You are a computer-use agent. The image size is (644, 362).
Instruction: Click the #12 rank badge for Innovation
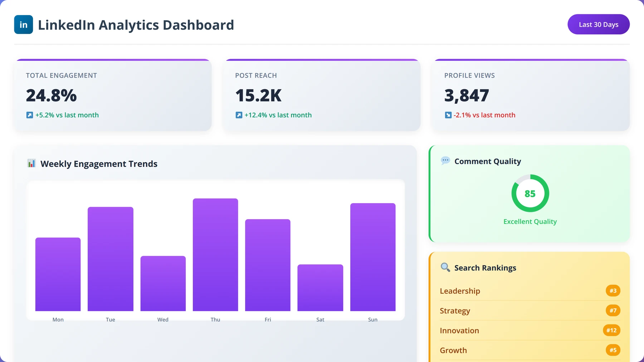(x=611, y=330)
